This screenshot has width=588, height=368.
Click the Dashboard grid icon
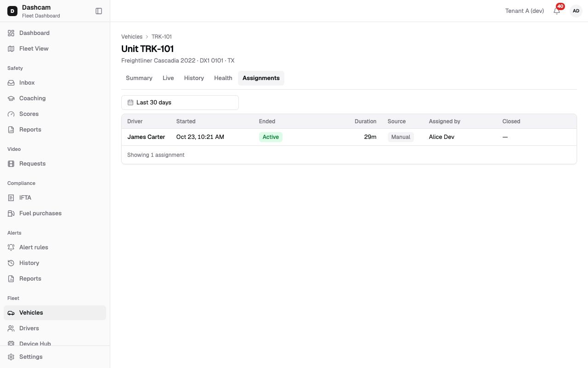coord(11,33)
